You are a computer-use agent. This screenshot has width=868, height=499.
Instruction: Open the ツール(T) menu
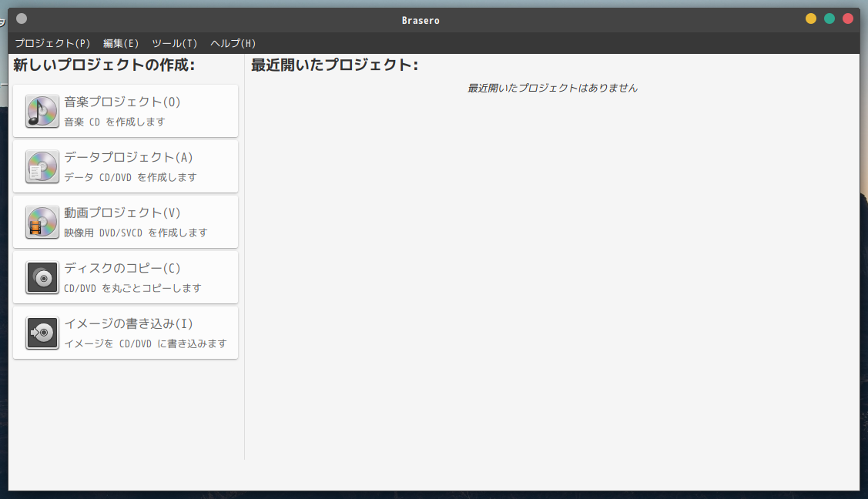point(174,43)
